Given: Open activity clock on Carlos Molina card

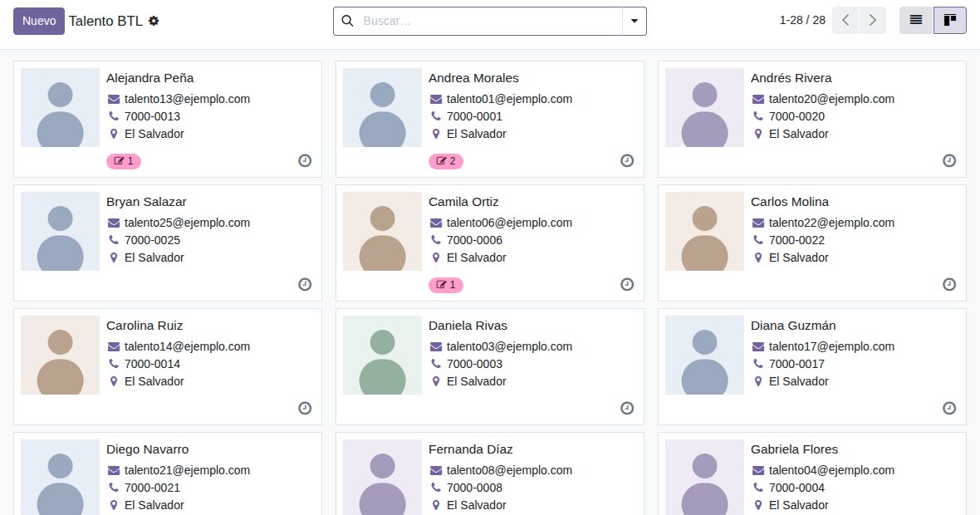Looking at the screenshot, I should tap(948, 284).
